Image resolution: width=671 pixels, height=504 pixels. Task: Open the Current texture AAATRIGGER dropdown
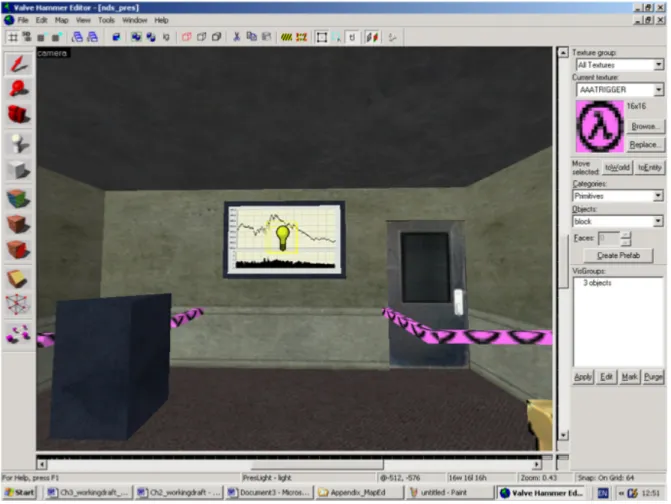coord(659,89)
